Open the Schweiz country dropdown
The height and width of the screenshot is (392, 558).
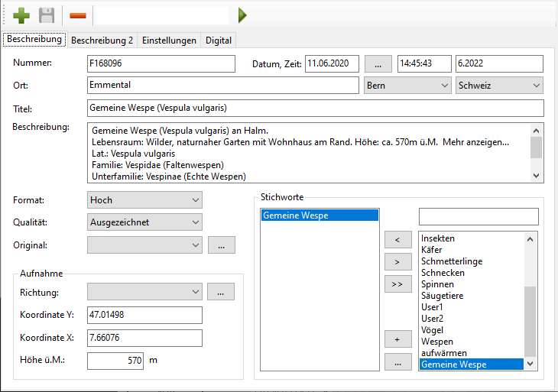coord(498,86)
